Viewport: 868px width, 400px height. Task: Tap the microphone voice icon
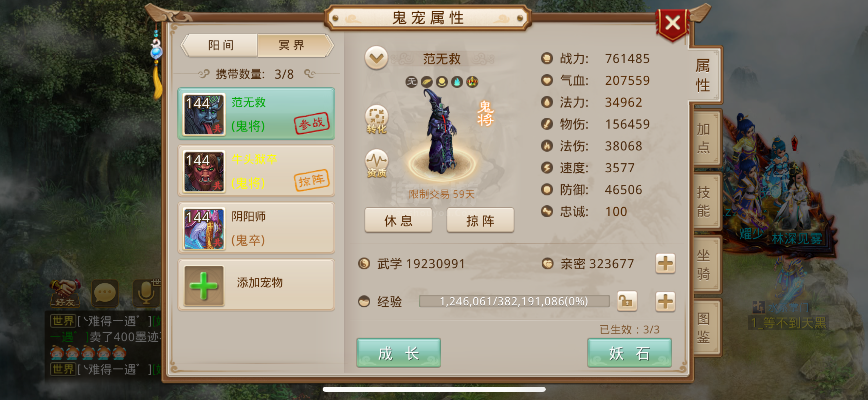click(146, 293)
